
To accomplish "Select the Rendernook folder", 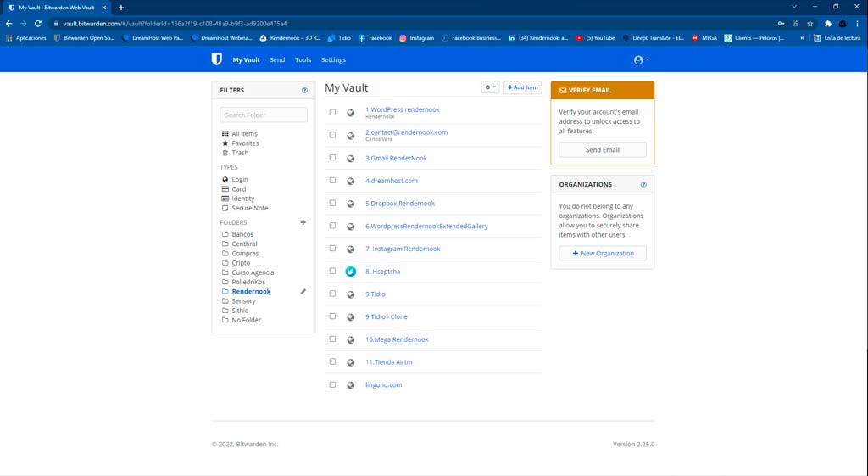I will [x=251, y=292].
